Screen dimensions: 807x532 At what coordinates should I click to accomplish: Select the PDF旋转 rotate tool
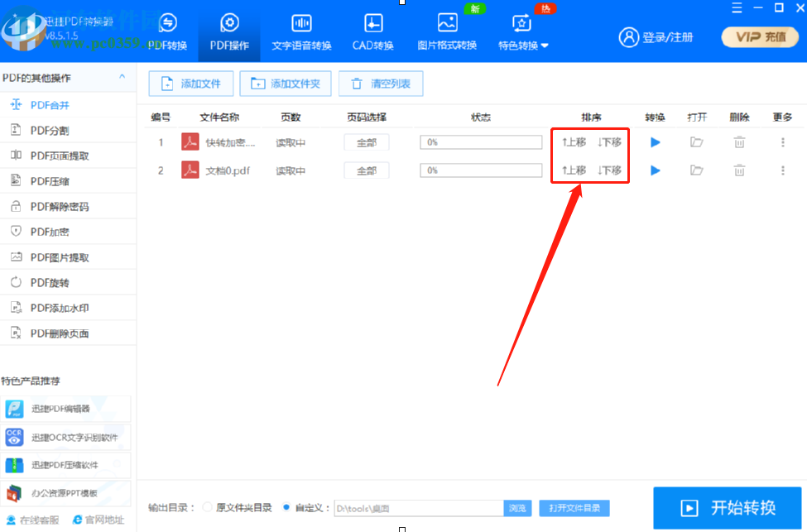[x=50, y=282]
